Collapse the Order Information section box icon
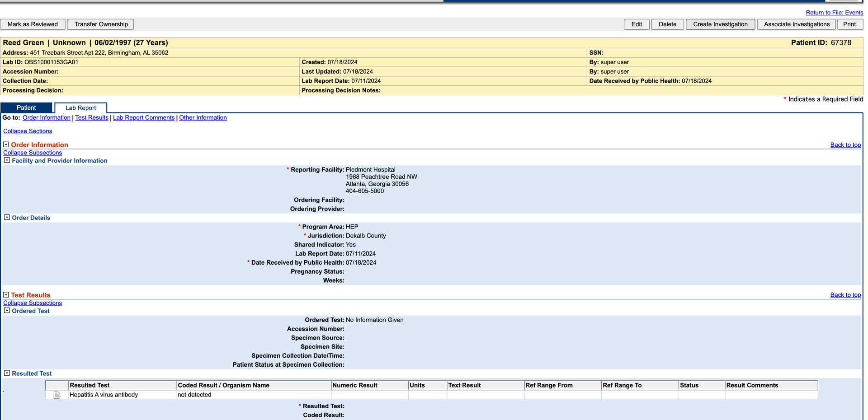This screenshot has height=420, width=868. click(6, 144)
